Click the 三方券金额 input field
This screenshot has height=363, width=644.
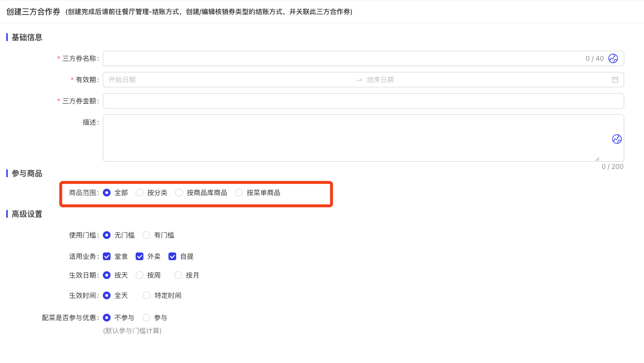(x=363, y=101)
